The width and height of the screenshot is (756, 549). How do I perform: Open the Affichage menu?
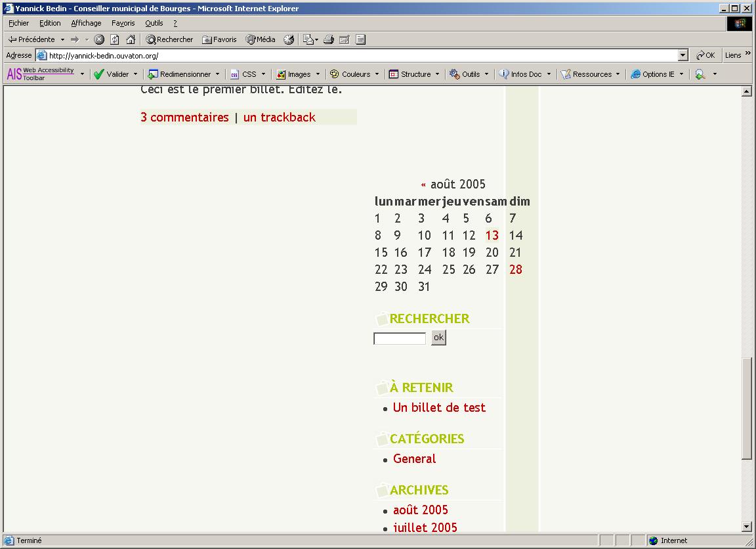pyautogui.click(x=86, y=23)
